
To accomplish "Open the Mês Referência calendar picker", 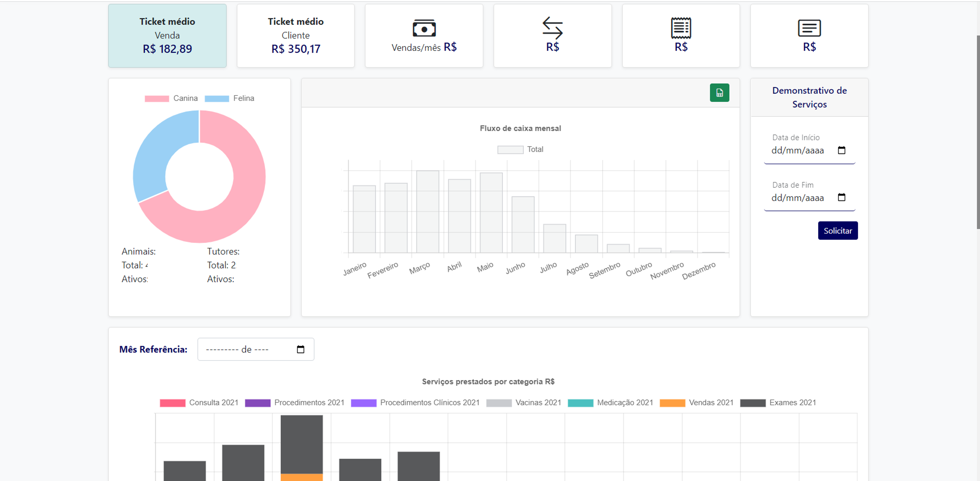I will click(x=300, y=349).
